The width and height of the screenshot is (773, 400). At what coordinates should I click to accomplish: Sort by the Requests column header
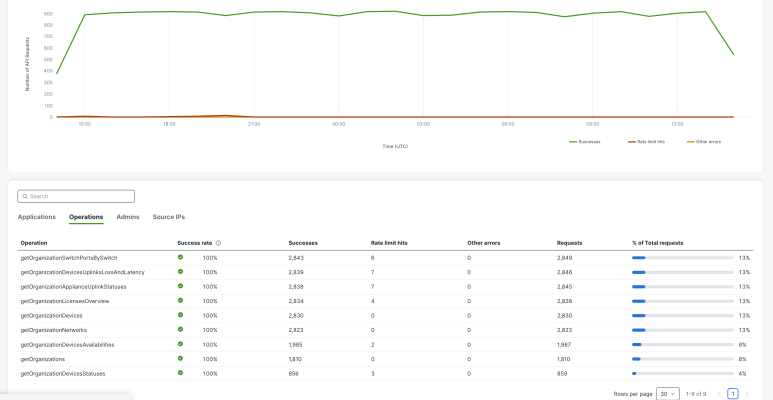click(x=571, y=243)
